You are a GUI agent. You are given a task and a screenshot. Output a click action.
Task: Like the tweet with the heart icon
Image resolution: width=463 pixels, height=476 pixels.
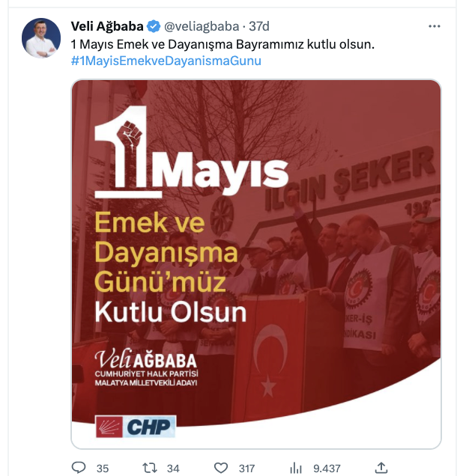click(221, 468)
